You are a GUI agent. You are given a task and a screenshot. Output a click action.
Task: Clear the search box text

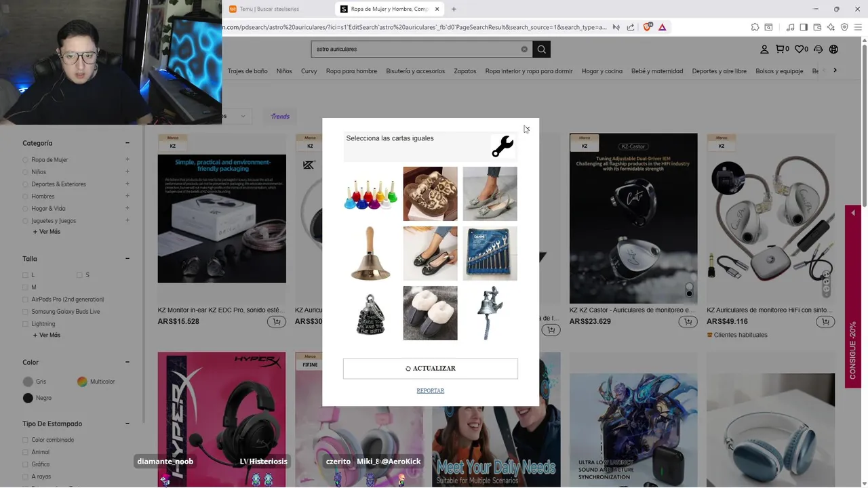tap(524, 49)
